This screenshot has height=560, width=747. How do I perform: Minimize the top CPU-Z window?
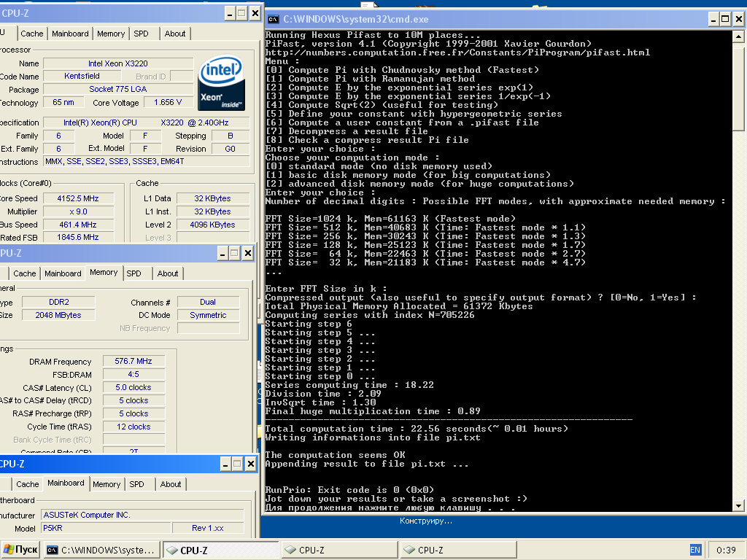click(x=230, y=13)
